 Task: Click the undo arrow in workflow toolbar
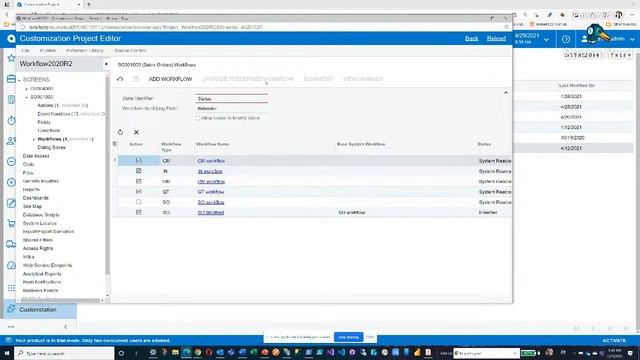coord(120,79)
